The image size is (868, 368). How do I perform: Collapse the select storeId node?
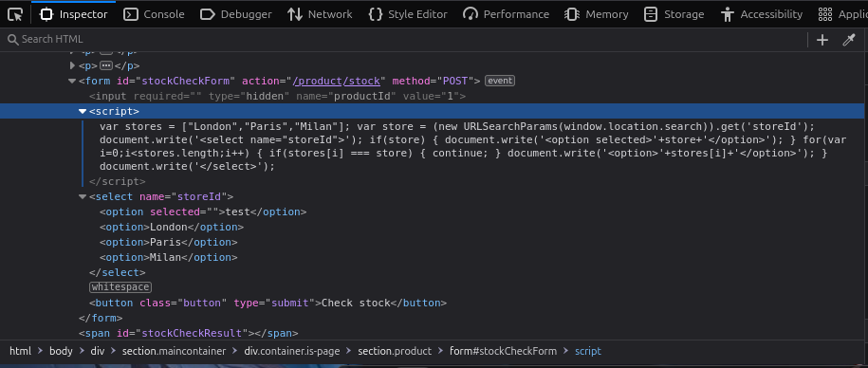tap(83, 196)
